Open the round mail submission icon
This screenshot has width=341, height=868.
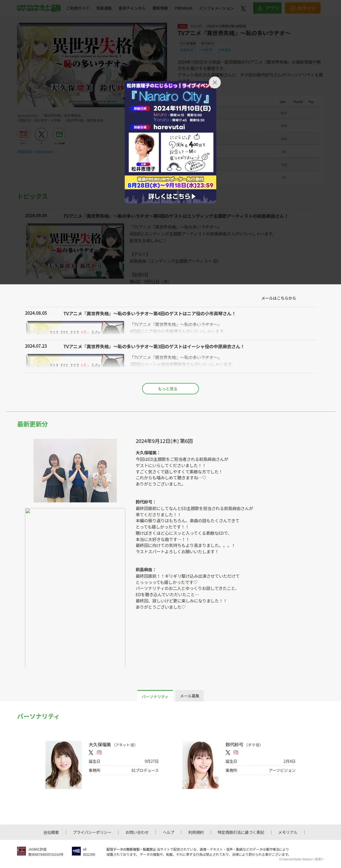pos(59,134)
